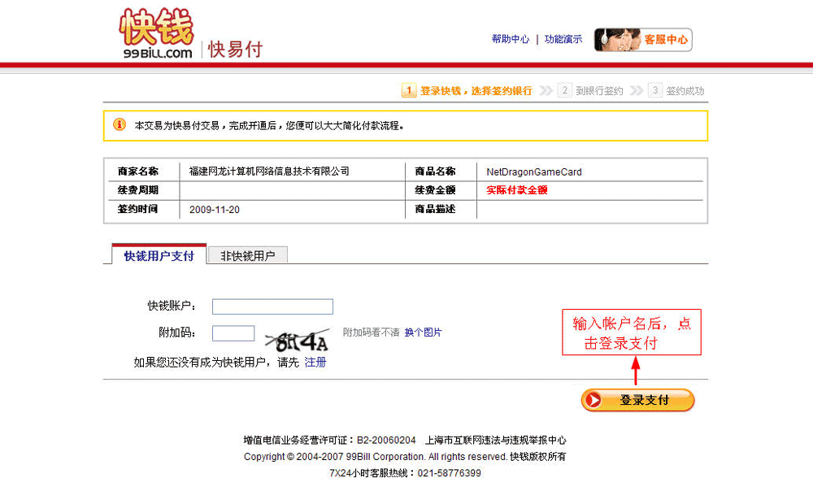The image size is (813, 504).
Task: Click the 续费金额 label cell
Action: pos(435,189)
